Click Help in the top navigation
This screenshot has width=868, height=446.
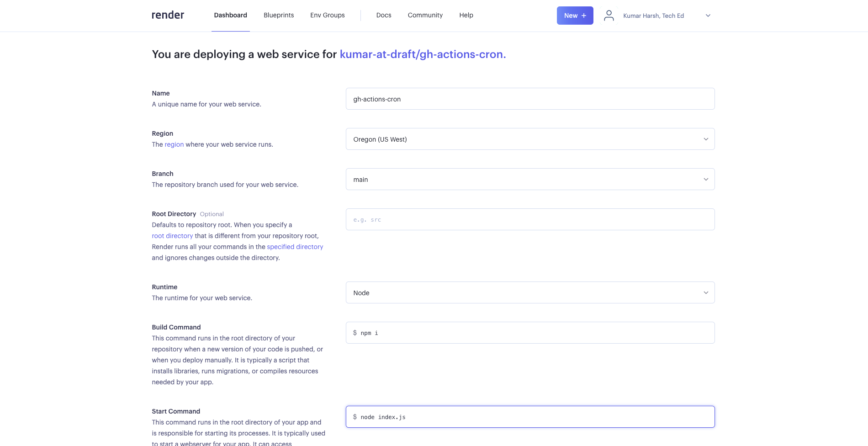(x=466, y=15)
